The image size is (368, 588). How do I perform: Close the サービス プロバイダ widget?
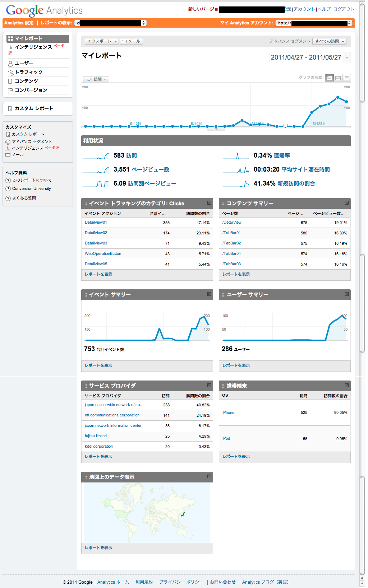tap(209, 385)
